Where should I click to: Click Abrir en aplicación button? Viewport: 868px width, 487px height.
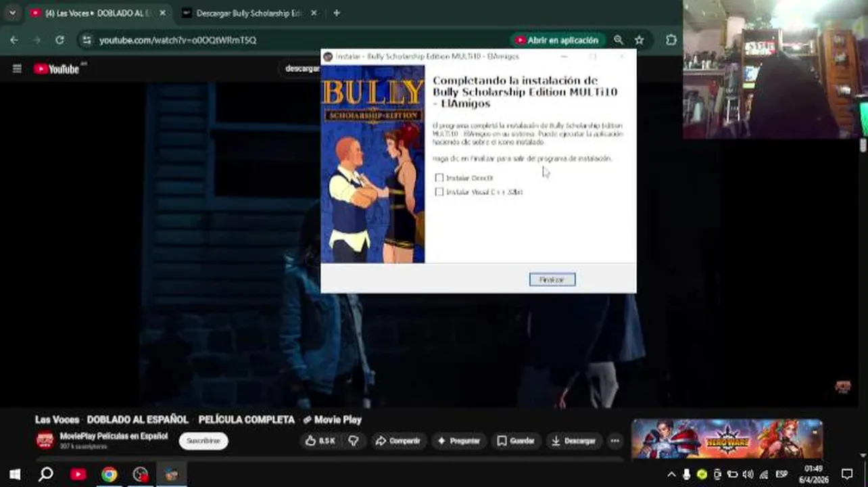[x=556, y=40]
